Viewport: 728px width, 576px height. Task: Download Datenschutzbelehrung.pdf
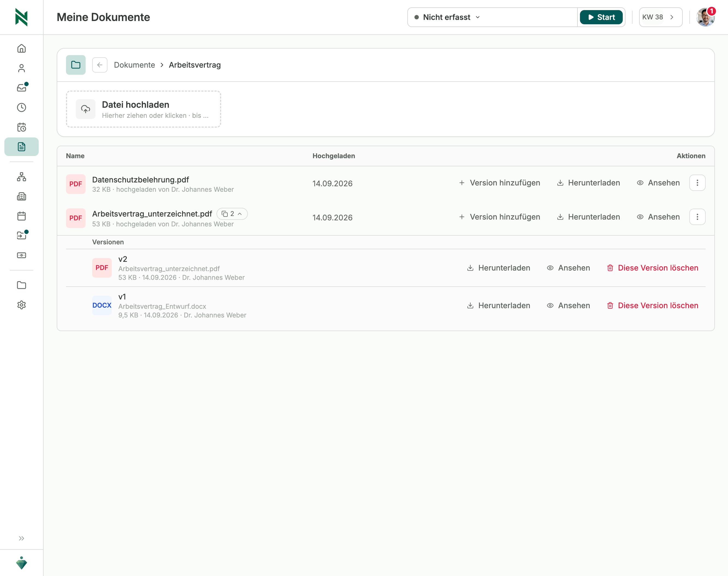(588, 183)
